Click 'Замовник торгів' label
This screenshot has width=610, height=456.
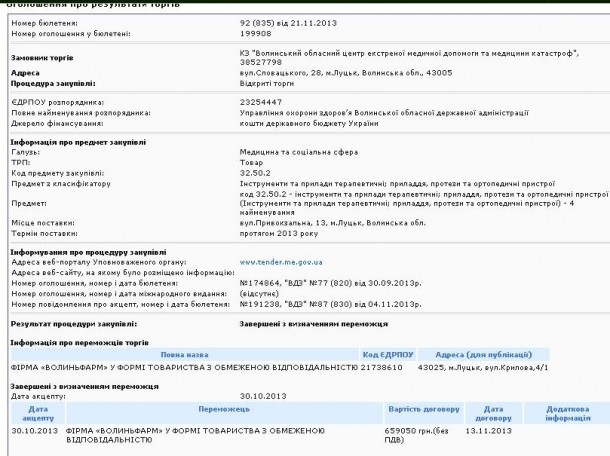click(42, 58)
